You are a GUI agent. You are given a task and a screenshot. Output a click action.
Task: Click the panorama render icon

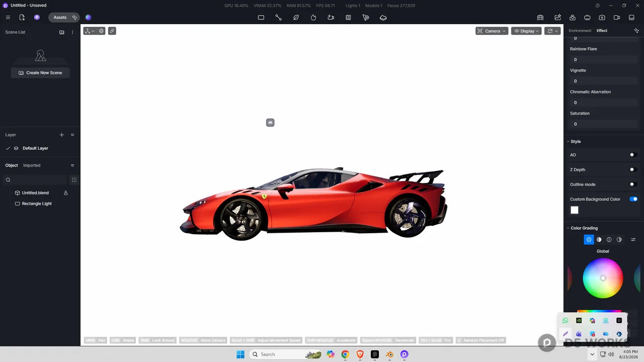[587, 17]
